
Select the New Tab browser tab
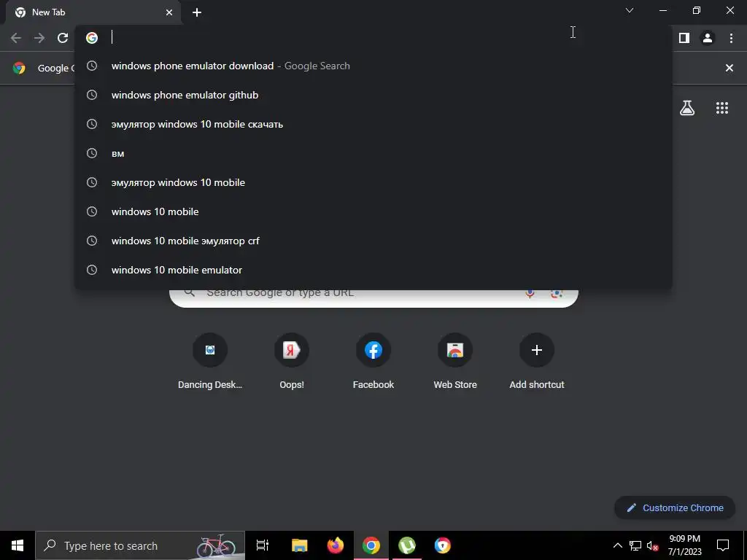coord(93,12)
